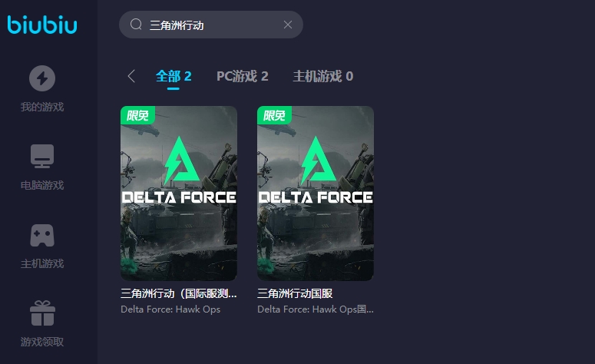This screenshot has width=595, height=364.
Task: Switch to the PC游戏 2 tab
Action: (242, 76)
